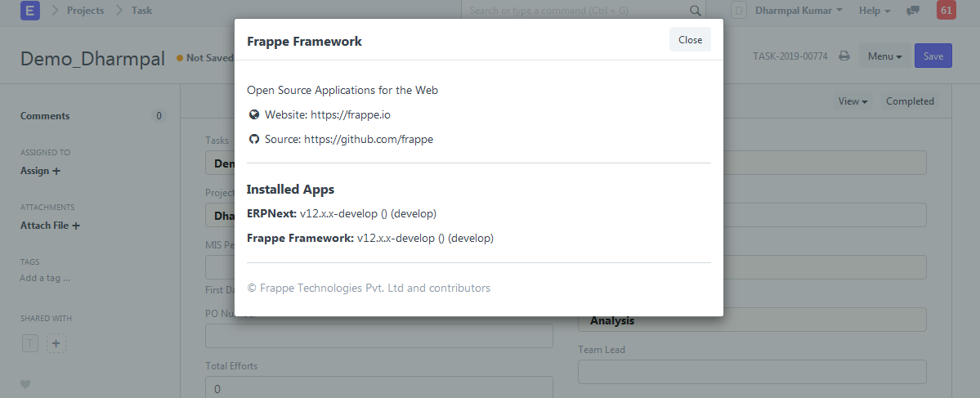Open the 61 notifications badge
The image size is (980, 398).
946,11
